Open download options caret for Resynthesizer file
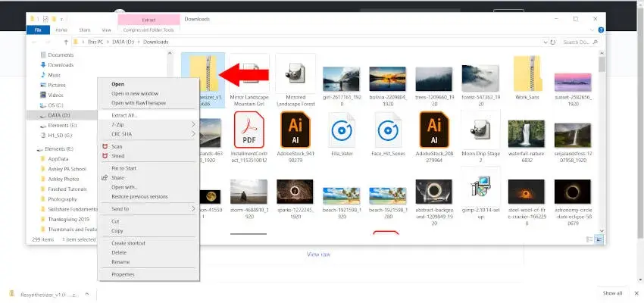644x303 pixels. click(87, 294)
